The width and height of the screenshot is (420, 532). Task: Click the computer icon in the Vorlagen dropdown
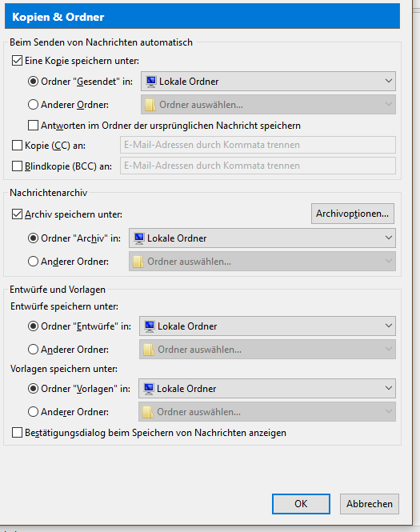click(x=149, y=389)
